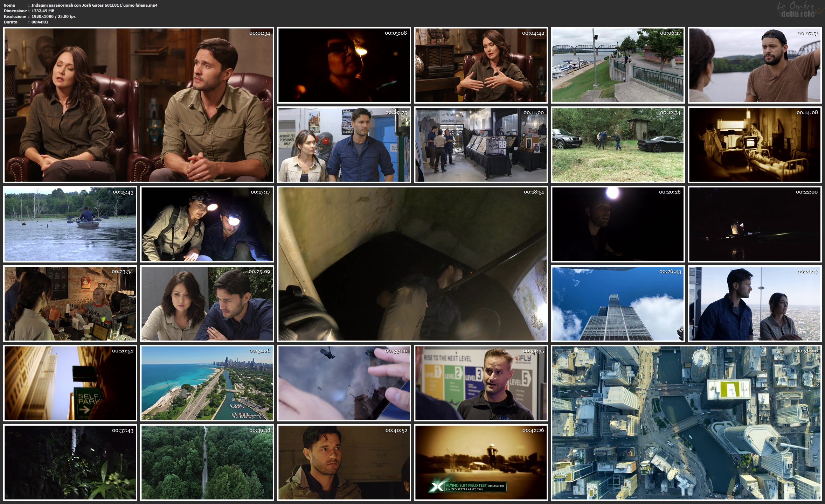Image resolution: width=825 pixels, height=504 pixels.
Task: Select the duration value 00:44:01
Action: [40, 22]
